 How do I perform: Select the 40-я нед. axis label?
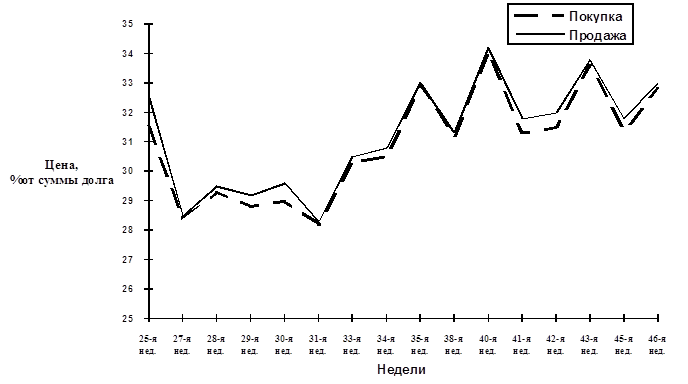coord(487,345)
